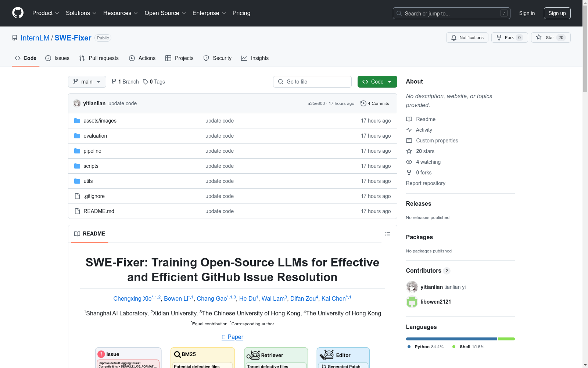Switch to the Projects tab

coord(179,58)
